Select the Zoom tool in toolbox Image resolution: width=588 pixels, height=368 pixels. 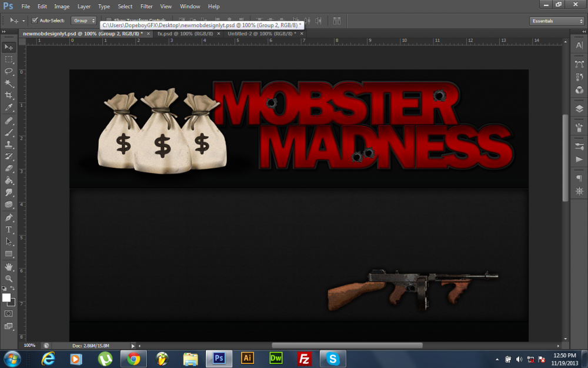tap(9, 278)
